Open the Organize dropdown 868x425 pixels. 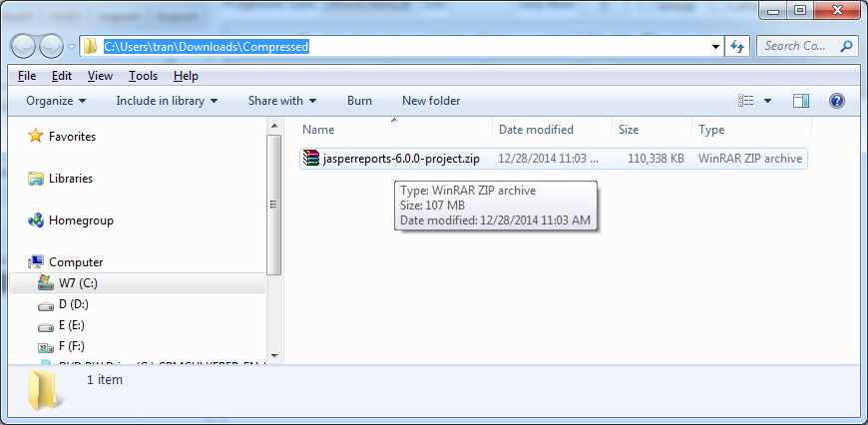[x=56, y=101]
